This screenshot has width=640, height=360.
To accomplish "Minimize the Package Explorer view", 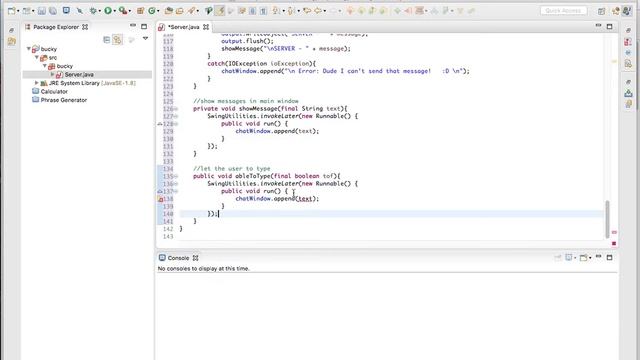I will [133, 26].
